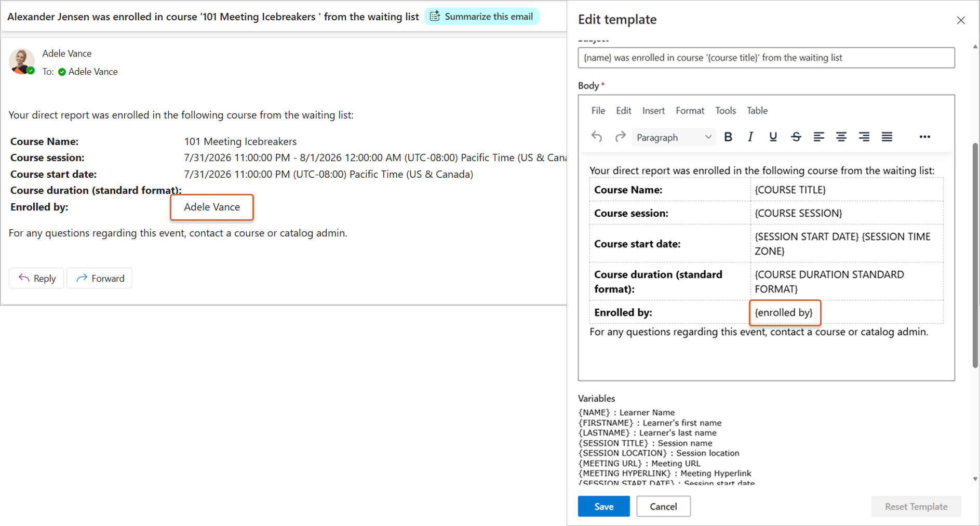
Task: Open the Tools menu
Action: pyautogui.click(x=726, y=111)
